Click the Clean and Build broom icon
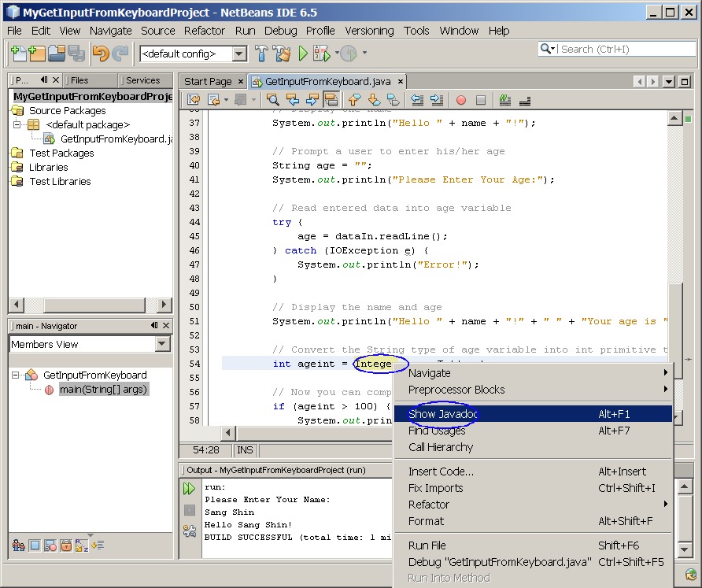Viewport: 702px width, 588px height. coord(282,54)
